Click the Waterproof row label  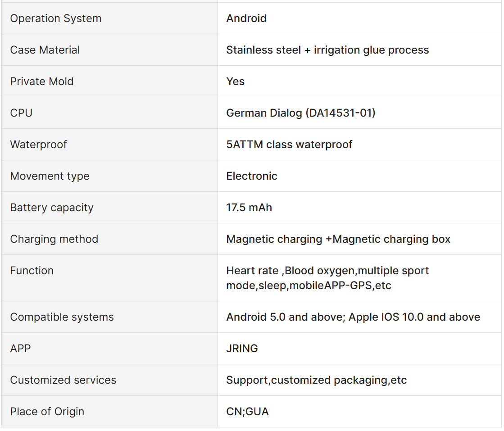[x=38, y=144]
